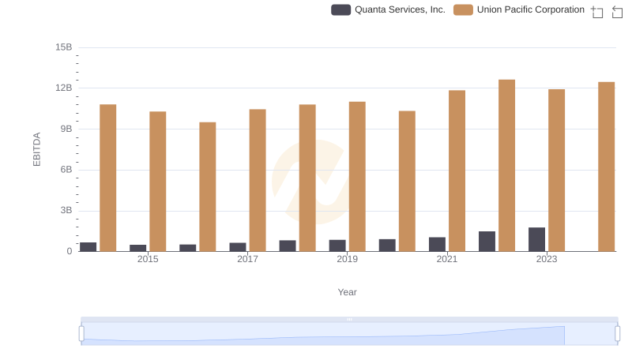Click the 15B y-axis label
The height and width of the screenshot is (364, 632).
coord(64,47)
